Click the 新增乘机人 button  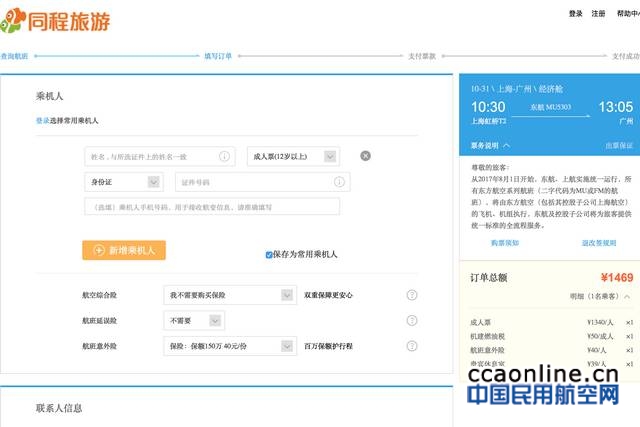pos(124,250)
